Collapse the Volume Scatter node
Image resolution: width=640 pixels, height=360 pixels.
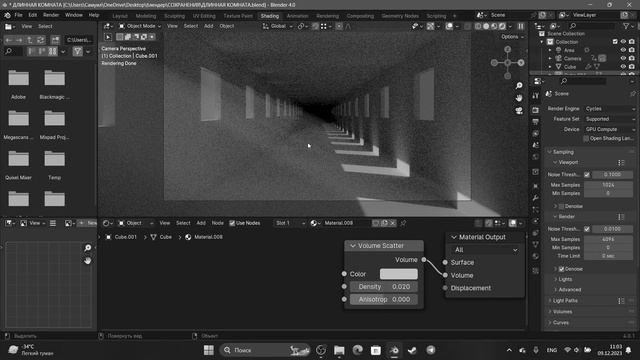pos(353,246)
